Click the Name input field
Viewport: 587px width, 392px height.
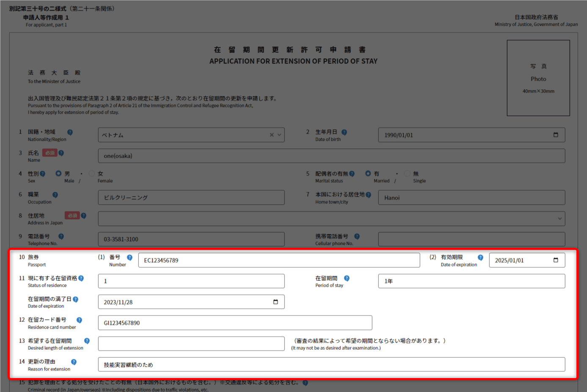[x=331, y=156]
